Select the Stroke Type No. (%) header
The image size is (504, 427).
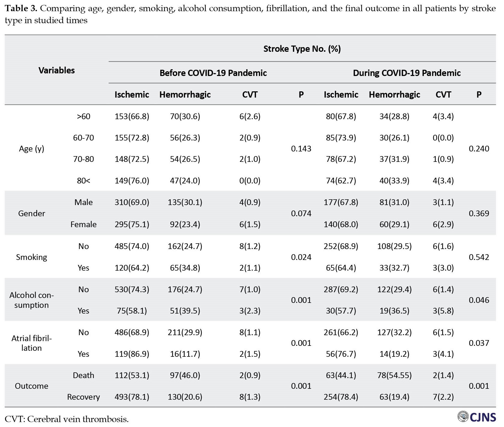tap(302, 49)
